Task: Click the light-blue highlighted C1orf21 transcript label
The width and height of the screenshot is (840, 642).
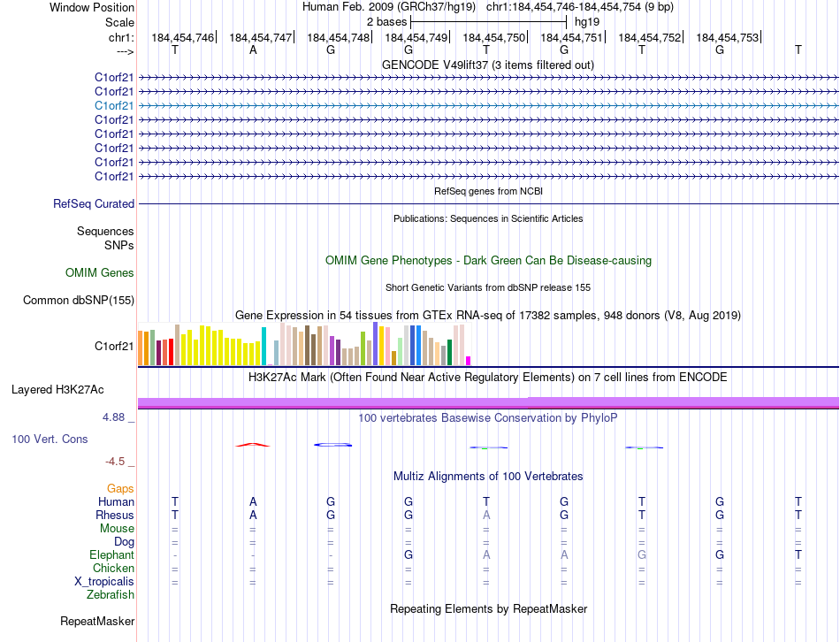Action: pyautogui.click(x=114, y=105)
